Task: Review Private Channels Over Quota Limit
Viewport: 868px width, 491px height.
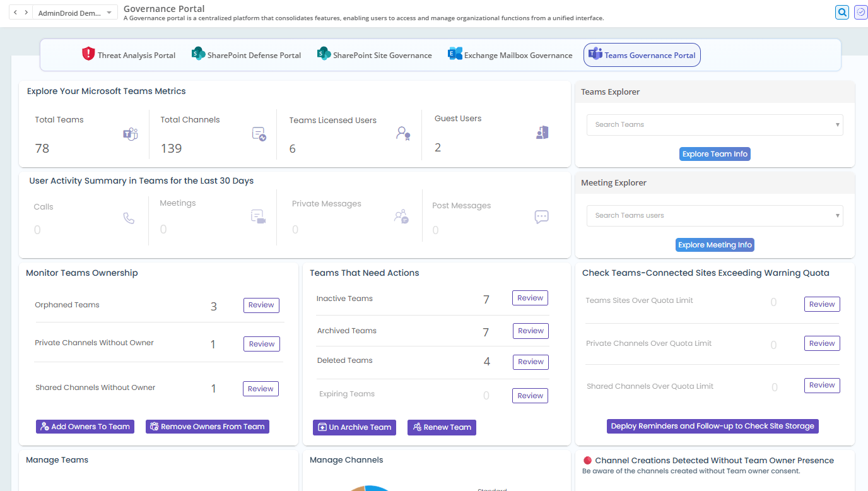Action: 822,343
